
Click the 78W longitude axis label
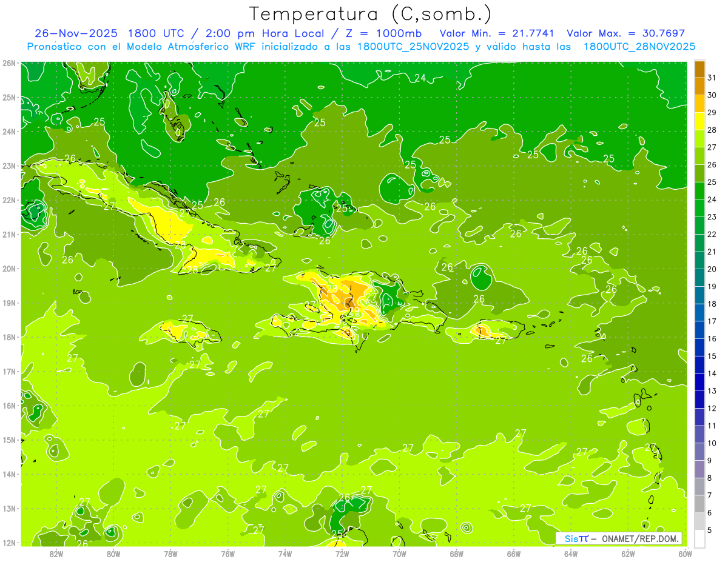170,554
